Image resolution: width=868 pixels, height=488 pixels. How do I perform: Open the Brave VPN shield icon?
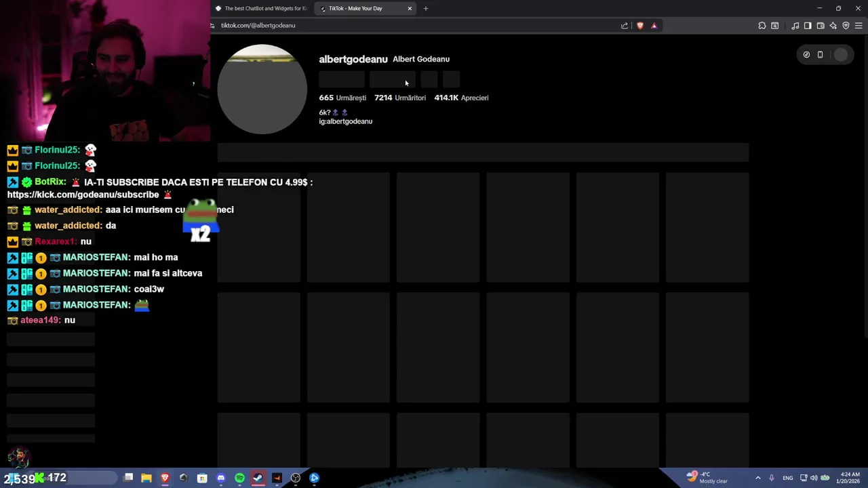coord(846,26)
